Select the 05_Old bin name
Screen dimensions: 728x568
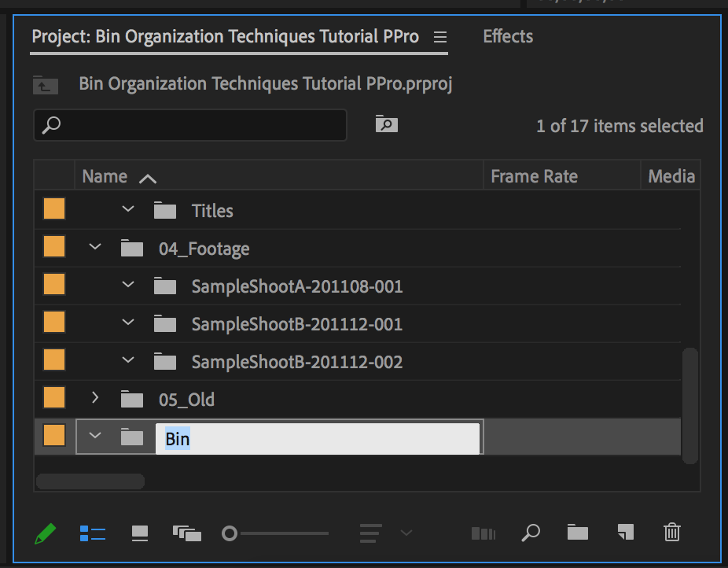(x=186, y=400)
